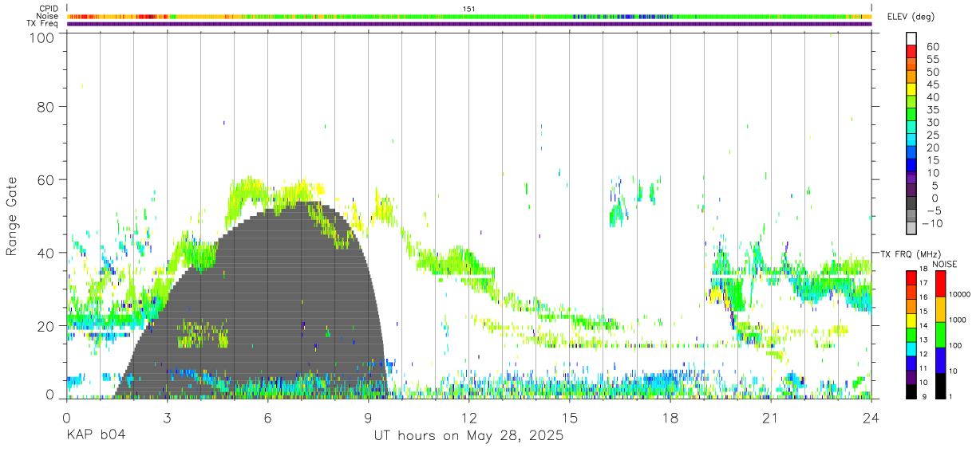This screenshot has height=452, width=980.
Task: Click the orange segment of the NOISE bar
Action: (x=941, y=309)
